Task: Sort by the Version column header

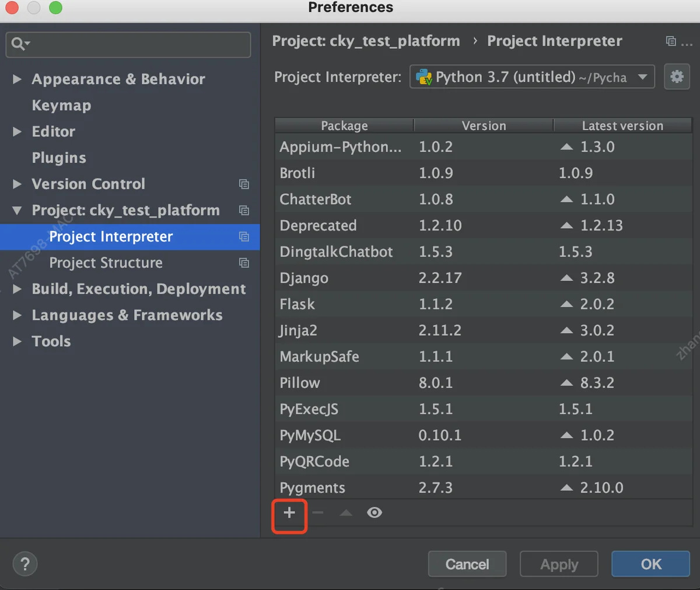Action: pyautogui.click(x=484, y=126)
